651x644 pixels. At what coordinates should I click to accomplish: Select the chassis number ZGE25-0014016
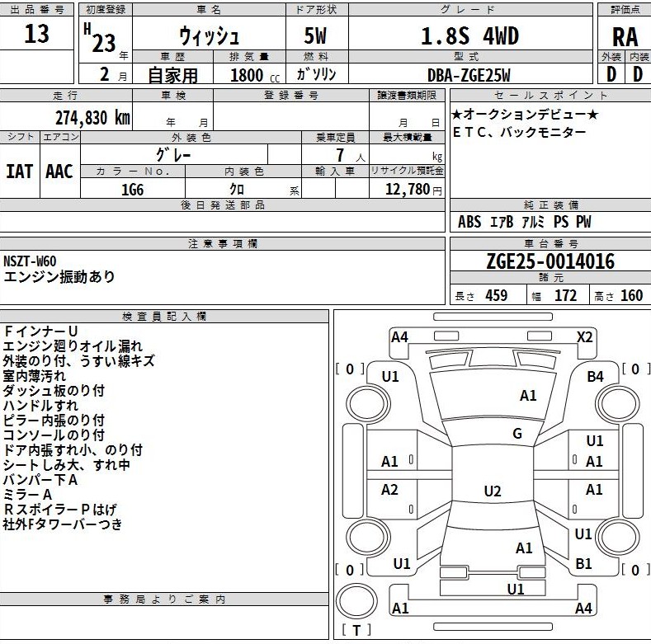pos(550,261)
